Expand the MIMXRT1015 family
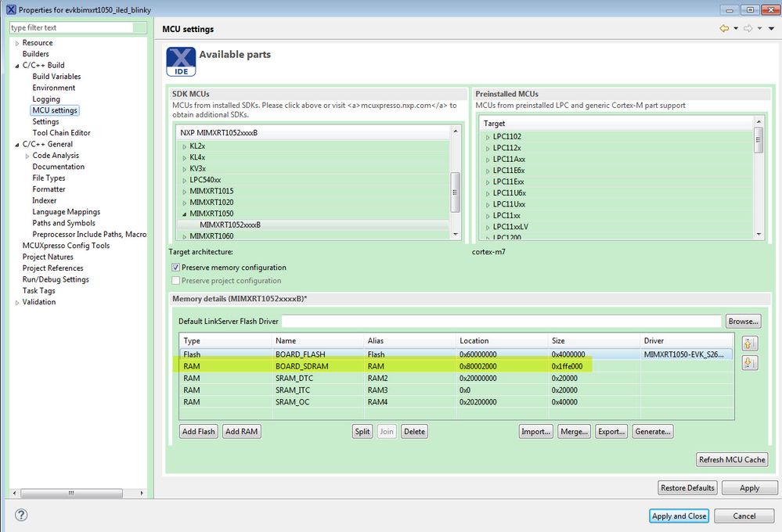This screenshot has height=532, width=782. point(184,192)
